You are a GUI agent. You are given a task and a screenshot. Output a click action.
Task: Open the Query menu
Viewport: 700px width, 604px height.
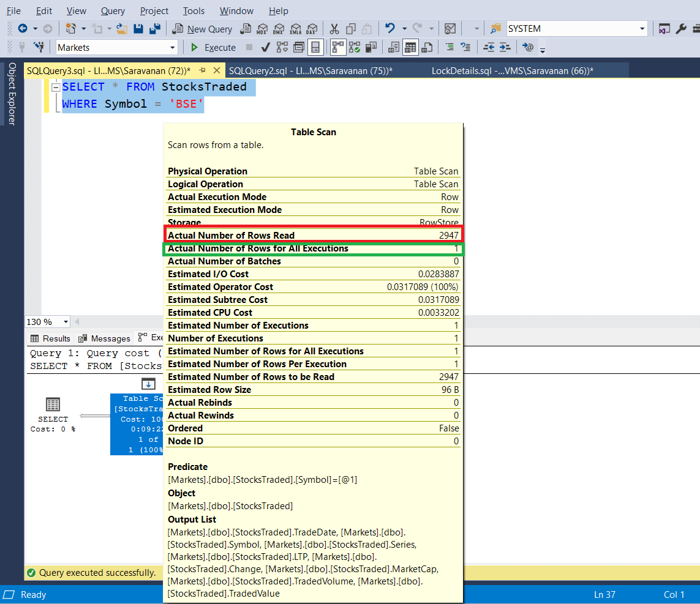click(112, 11)
